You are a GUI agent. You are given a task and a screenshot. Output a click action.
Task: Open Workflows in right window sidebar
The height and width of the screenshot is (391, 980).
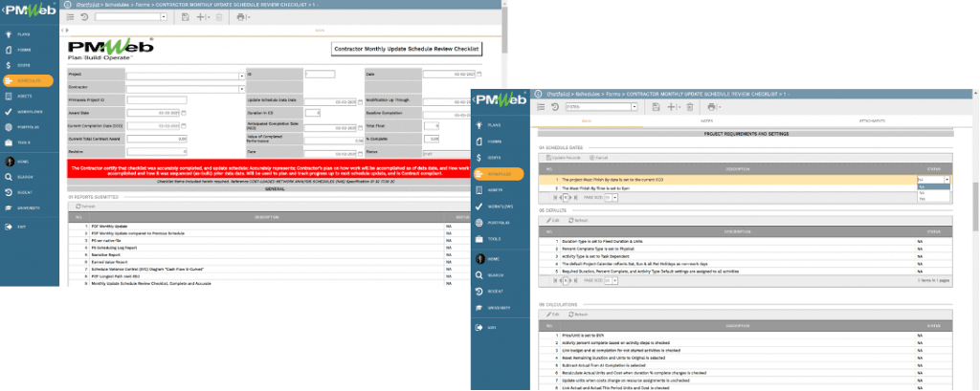497,206
